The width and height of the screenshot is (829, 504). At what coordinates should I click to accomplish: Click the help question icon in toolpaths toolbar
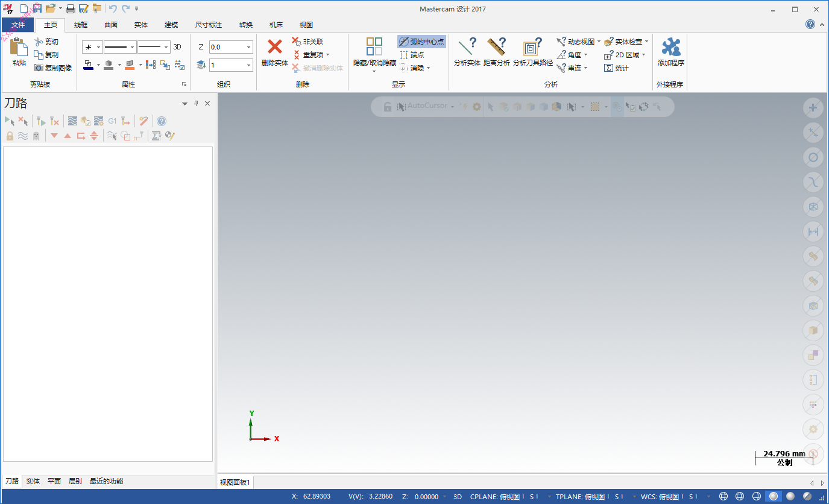(162, 121)
